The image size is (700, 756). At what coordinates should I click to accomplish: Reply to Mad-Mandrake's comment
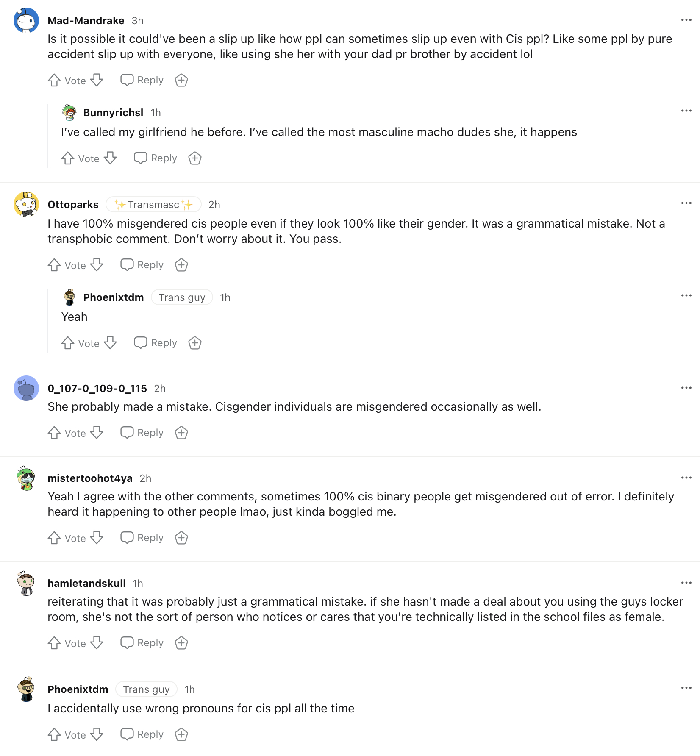click(142, 80)
